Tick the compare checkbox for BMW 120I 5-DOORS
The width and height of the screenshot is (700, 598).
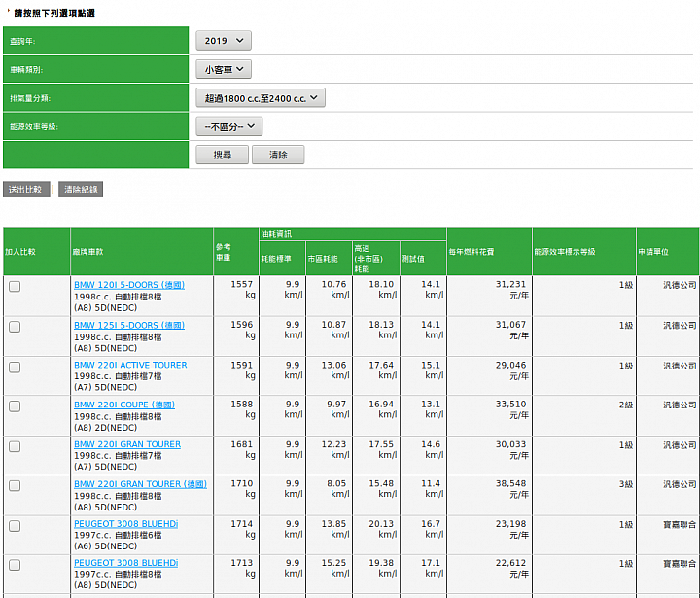pyautogui.click(x=15, y=286)
